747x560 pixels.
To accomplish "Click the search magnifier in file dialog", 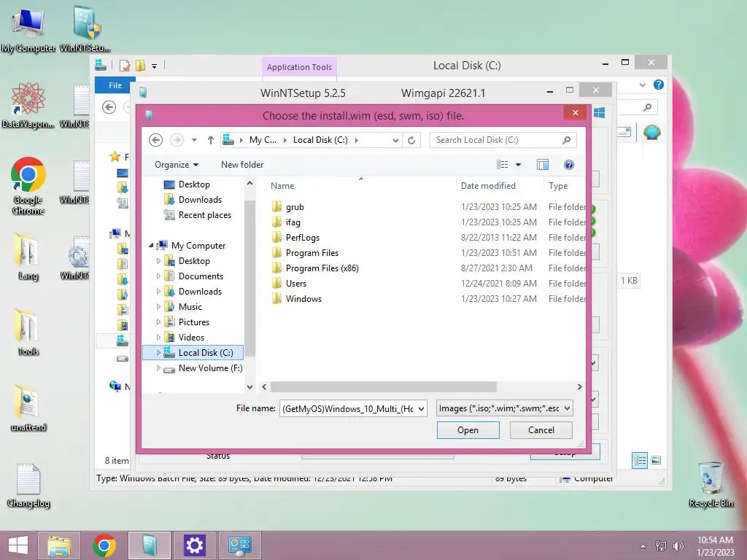I will click(x=566, y=140).
